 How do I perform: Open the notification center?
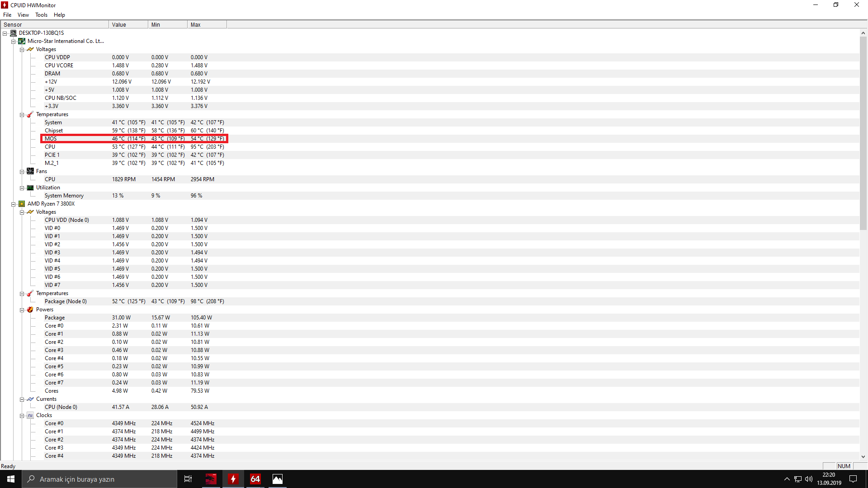[x=853, y=479]
